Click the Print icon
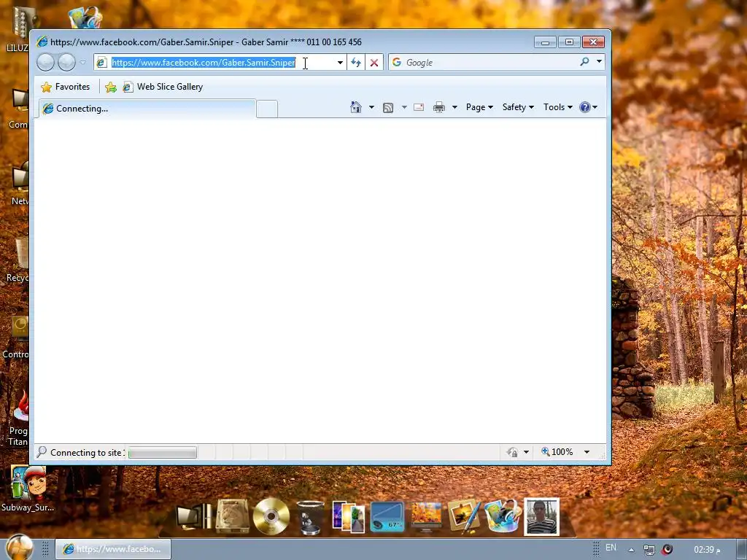Screen dimensions: 747x560 438,107
